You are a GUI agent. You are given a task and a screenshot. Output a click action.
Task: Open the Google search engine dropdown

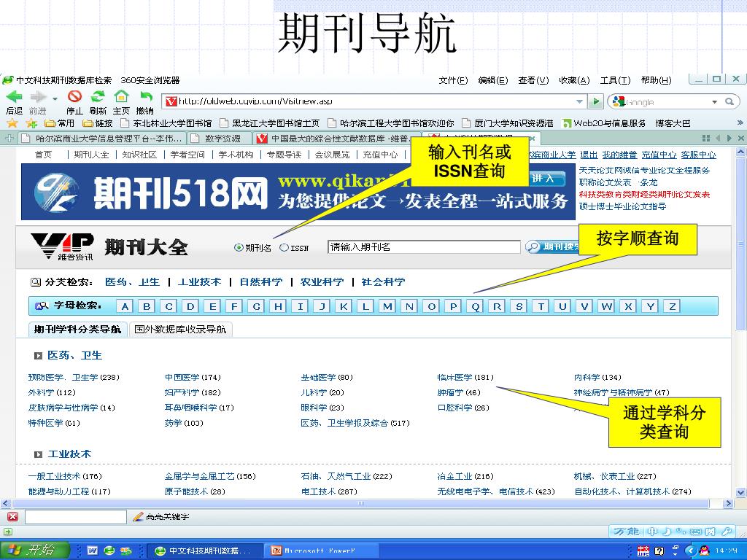[x=714, y=102]
